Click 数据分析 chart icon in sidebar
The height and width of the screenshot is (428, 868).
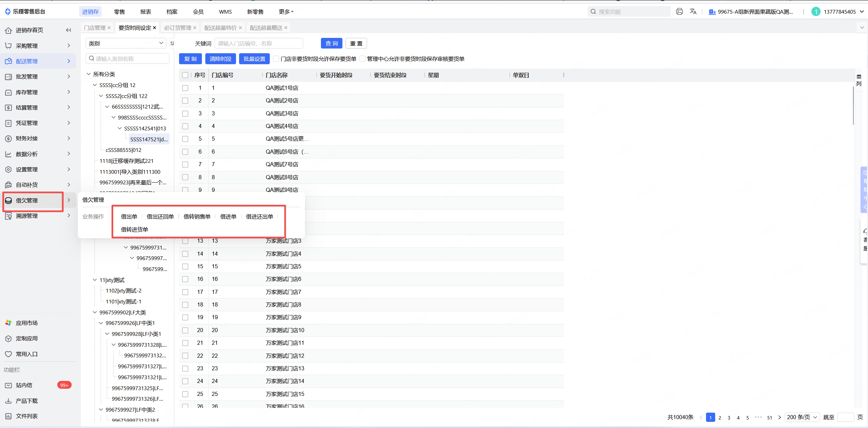coord(9,154)
